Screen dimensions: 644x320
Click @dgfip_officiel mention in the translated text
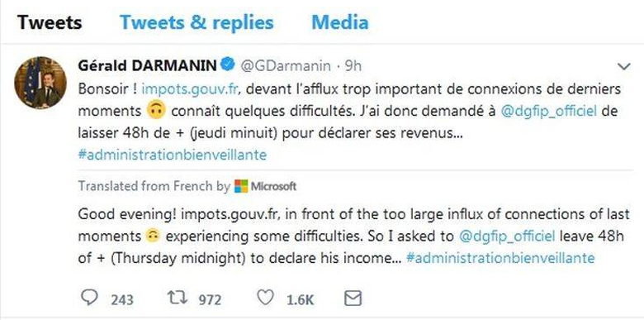(x=506, y=236)
